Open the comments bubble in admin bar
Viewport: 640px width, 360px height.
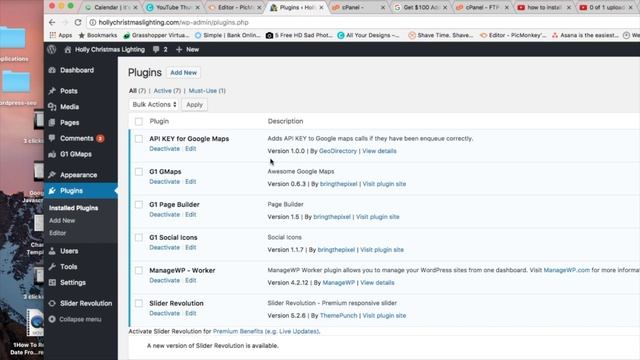pos(156,49)
